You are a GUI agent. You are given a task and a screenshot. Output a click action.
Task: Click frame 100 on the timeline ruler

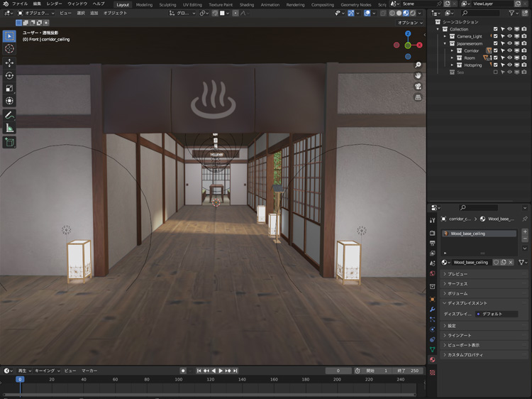178,380
